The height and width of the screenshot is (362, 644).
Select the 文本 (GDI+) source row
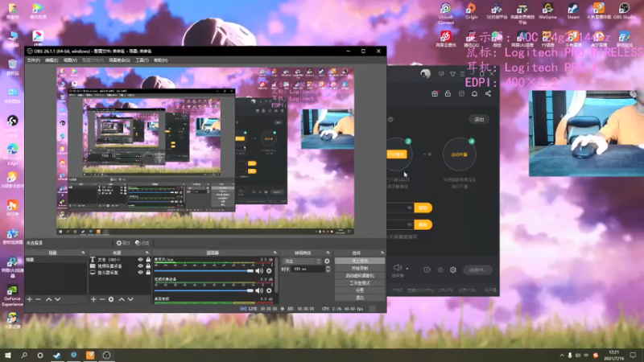pyautogui.click(x=120, y=260)
